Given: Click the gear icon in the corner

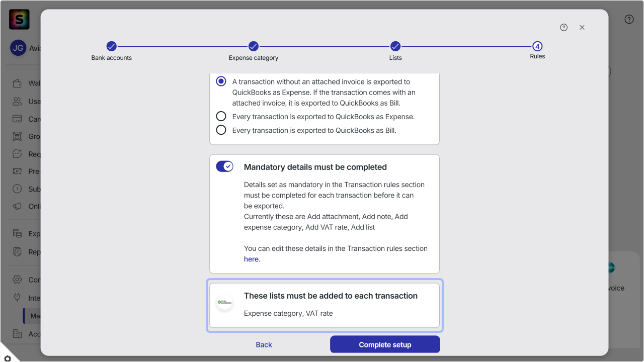Looking at the screenshot, I should coord(7,357).
